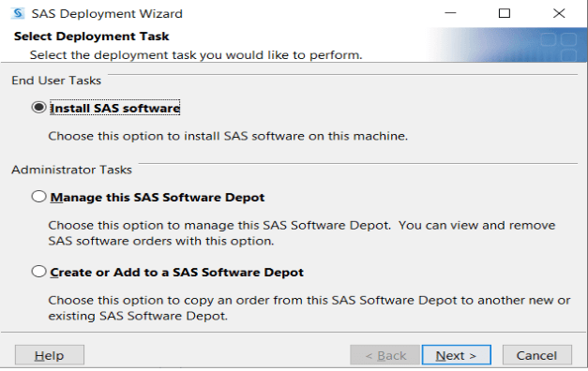Click the SAS Deployment Wizard title text
Screen dimensions: 588x371
point(107,14)
